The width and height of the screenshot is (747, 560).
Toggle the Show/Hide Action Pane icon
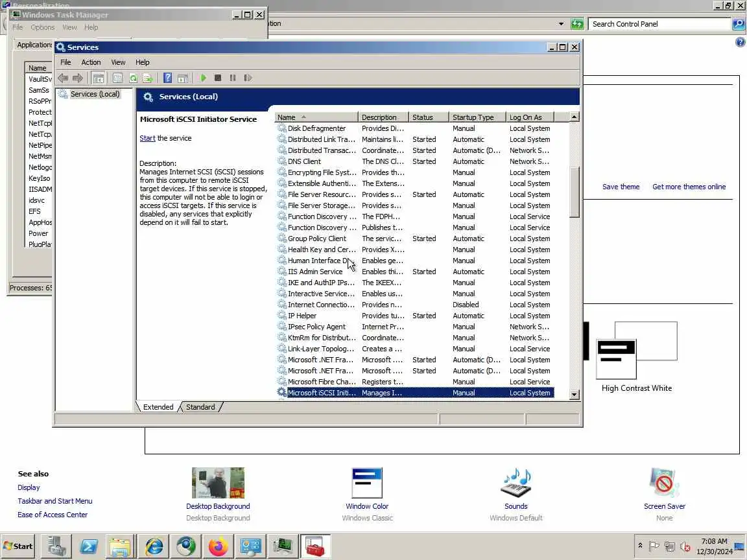point(182,78)
